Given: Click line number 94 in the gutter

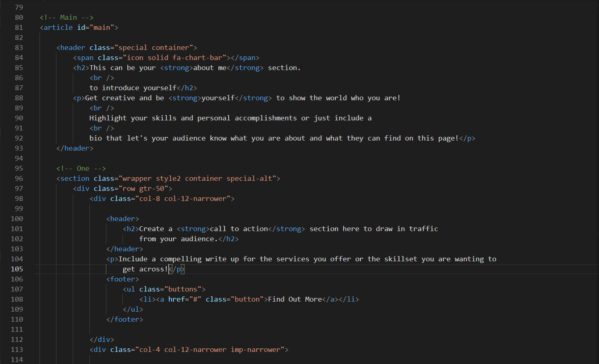Looking at the screenshot, I should pos(19,158).
